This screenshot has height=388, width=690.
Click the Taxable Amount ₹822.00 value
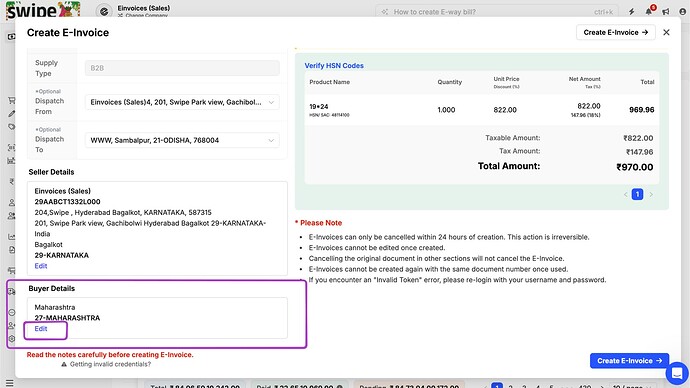(x=638, y=138)
